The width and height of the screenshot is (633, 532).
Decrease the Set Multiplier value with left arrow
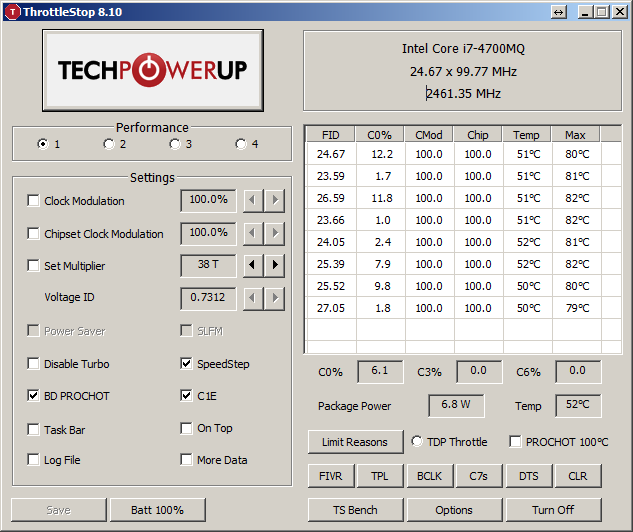click(x=254, y=266)
